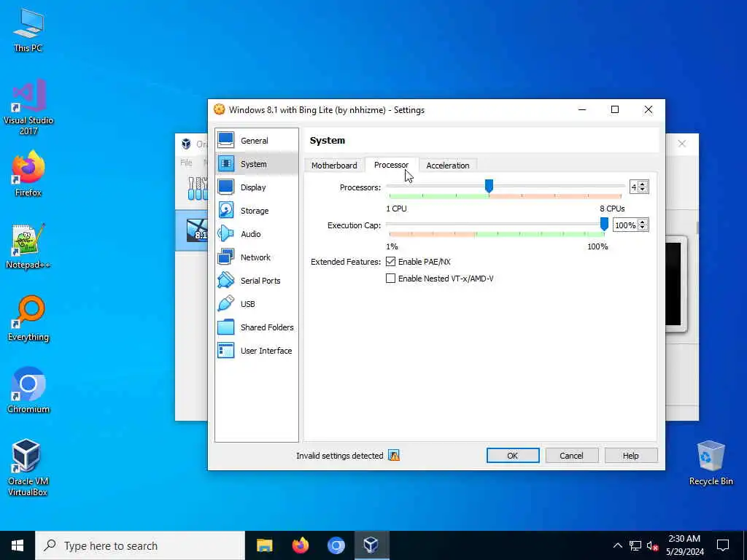This screenshot has width=747, height=560.
Task: Open the Storage settings category
Action: [256, 211]
